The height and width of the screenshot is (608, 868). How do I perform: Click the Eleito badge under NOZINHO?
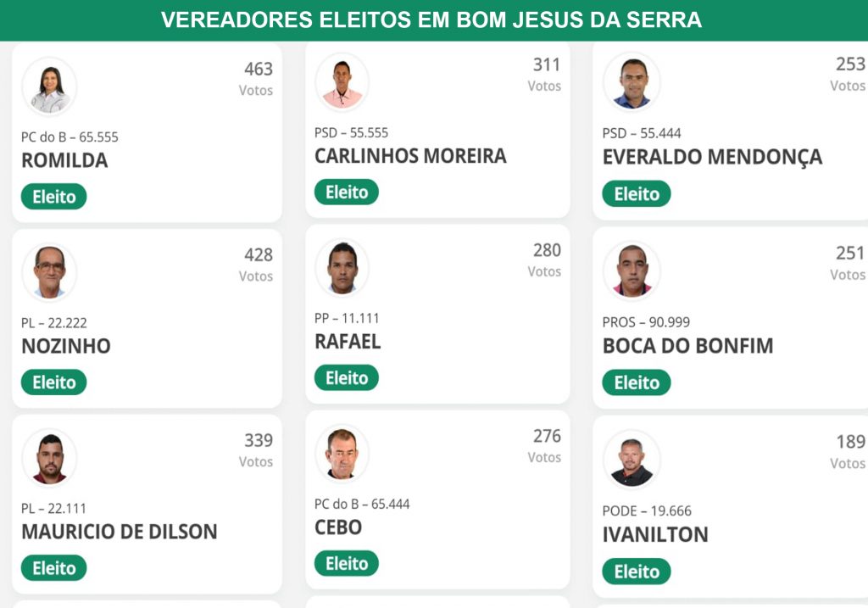point(53,382)
